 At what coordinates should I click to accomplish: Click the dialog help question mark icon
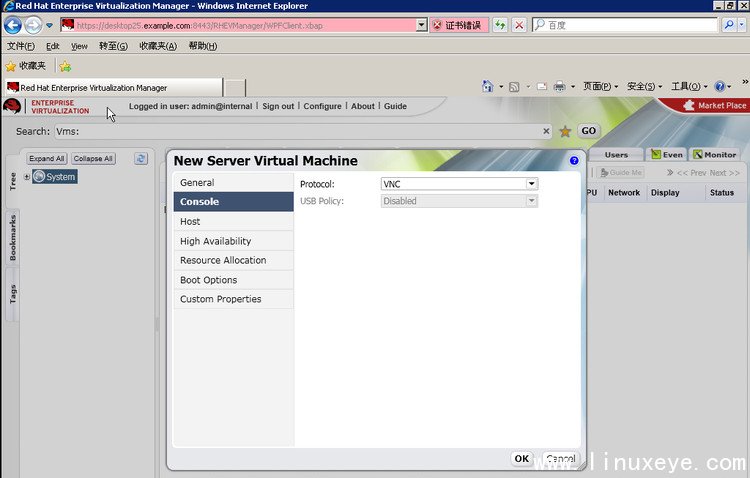(574, 161)
